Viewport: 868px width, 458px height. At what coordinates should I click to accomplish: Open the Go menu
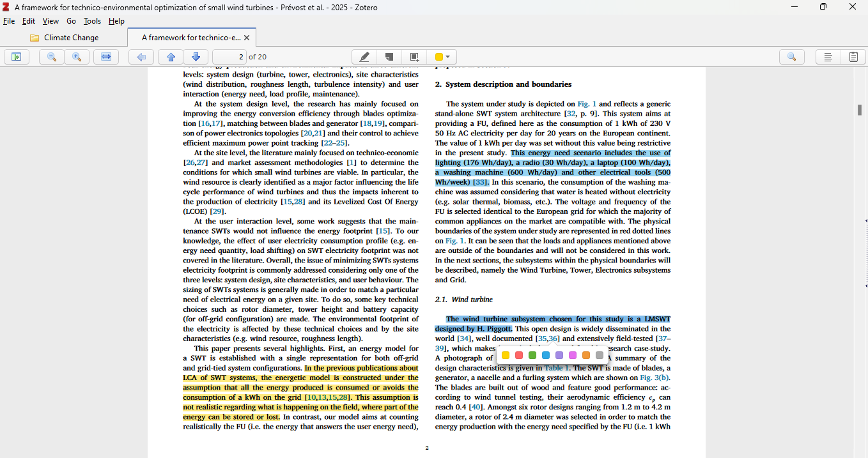coord(71,21)
